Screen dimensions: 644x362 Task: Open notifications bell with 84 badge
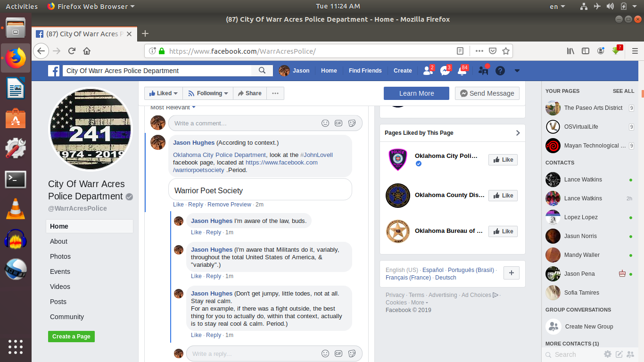[x=462, y=71]
